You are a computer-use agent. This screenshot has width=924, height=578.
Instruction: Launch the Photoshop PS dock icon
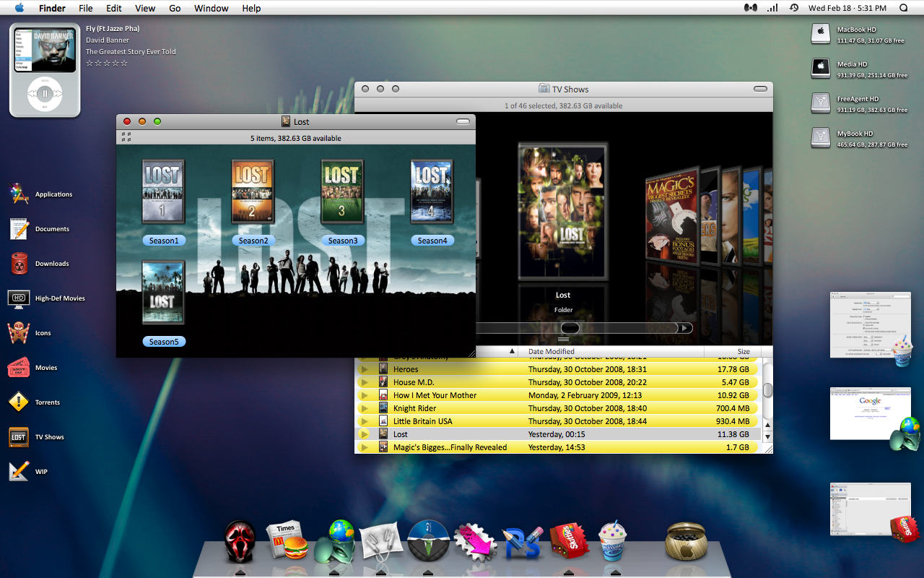522,543
